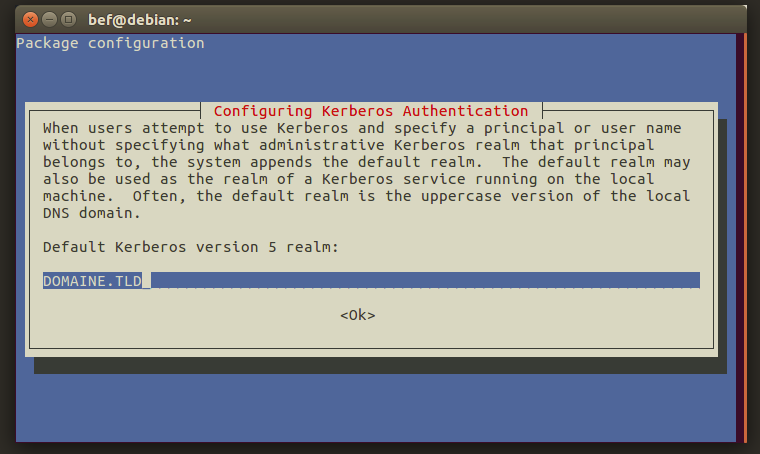Maximize the bef@debian terminal window
Screen dimensions: 760x454
click(68, 19)
